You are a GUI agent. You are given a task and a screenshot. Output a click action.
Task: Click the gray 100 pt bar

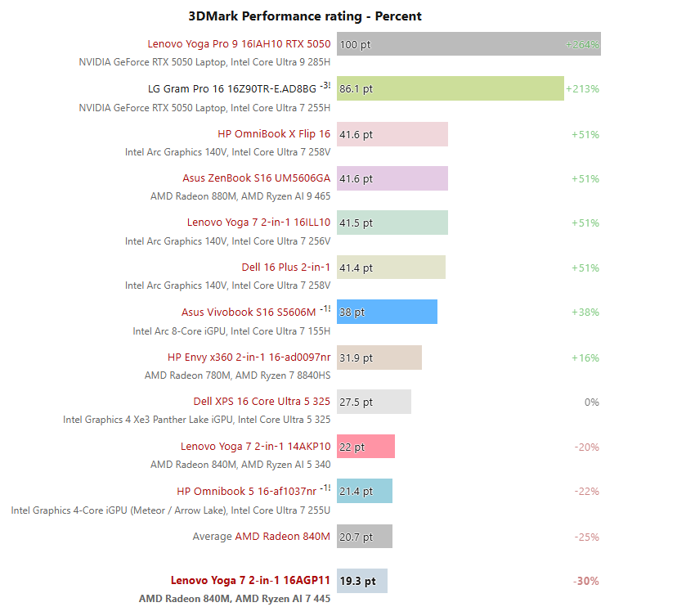pyautogui.click(x=469, y=44)
